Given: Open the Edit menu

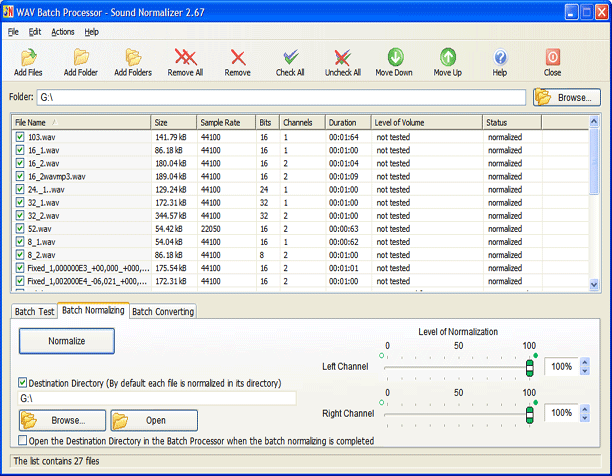Looking at the screenshot, I should 35,32.
